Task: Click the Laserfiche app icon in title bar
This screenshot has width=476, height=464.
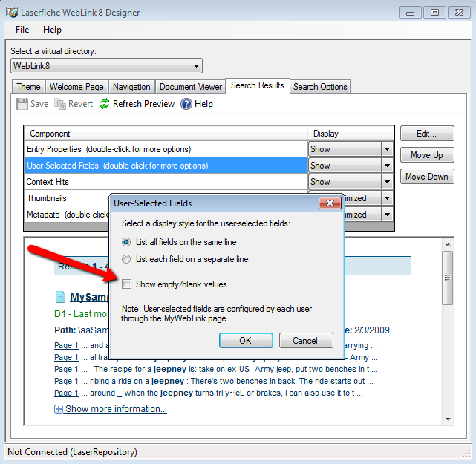Action: click(12, 13)
